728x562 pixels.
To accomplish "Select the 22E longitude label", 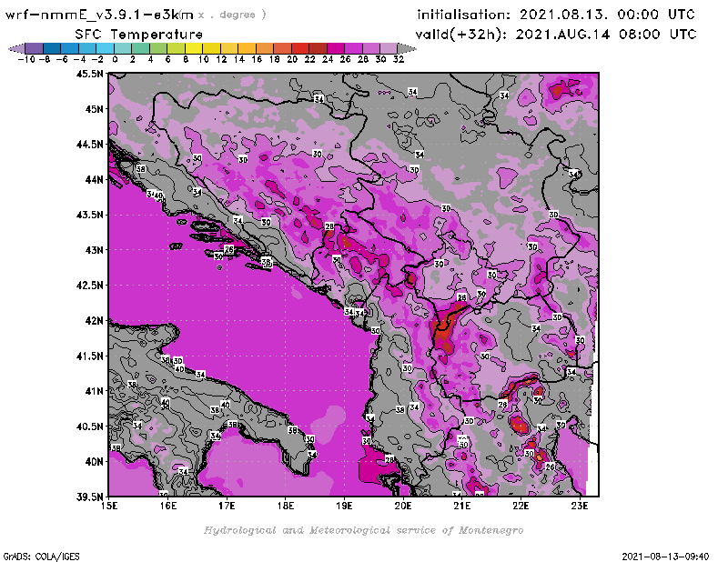I will click(521, 506).
